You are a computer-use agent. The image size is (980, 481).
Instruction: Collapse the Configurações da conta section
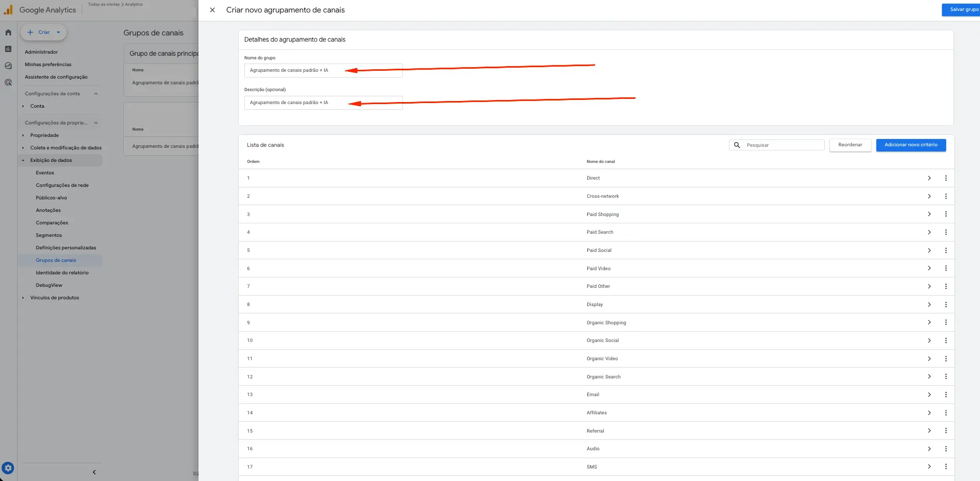coord(96,94)
